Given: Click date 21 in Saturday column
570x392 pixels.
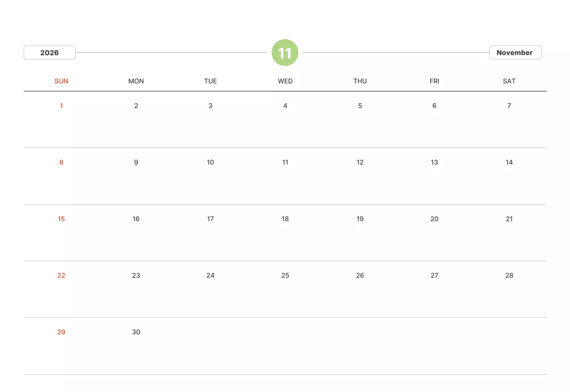Looking at the screenshot, I should pos(509,219).
